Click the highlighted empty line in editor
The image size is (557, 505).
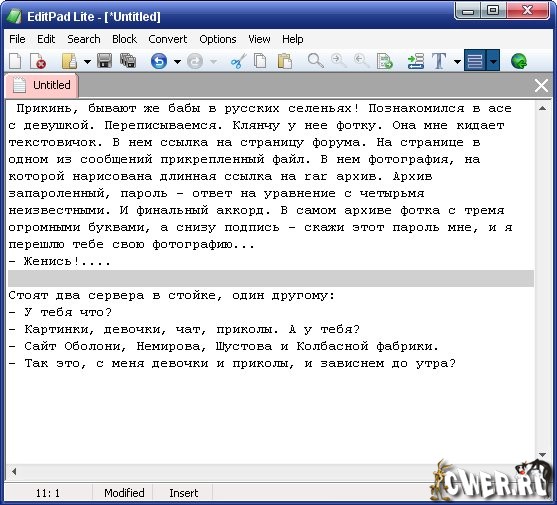271,278
